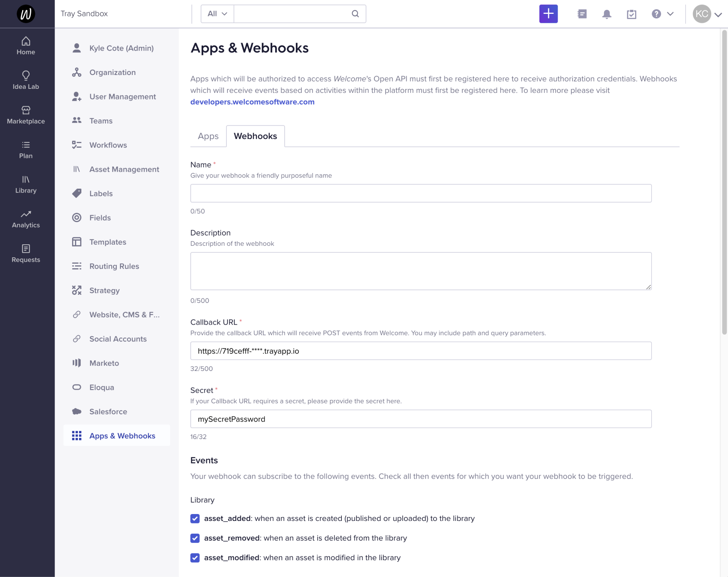Open developers.welcomesoftware.com link
The image size is (728, 577).
(252, 102)
